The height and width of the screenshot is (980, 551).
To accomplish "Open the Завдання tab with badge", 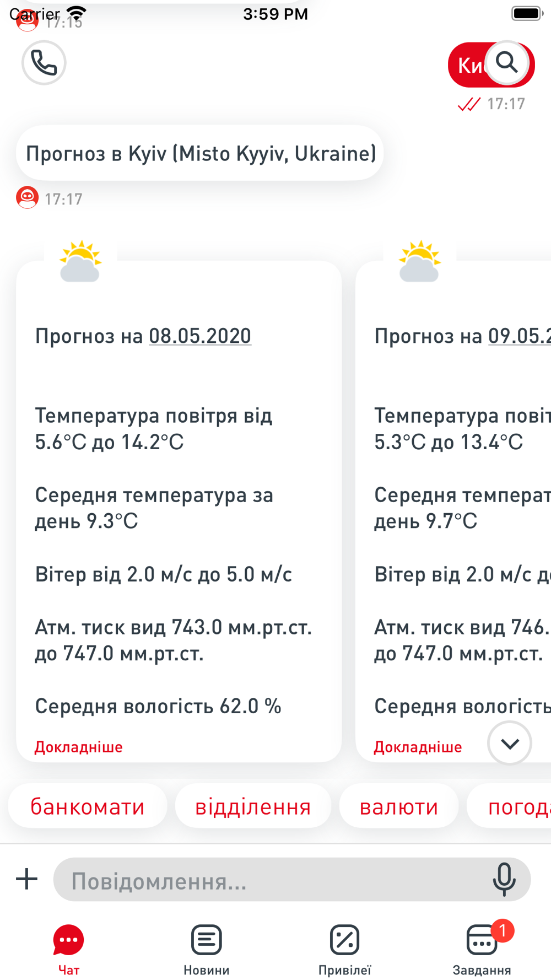I will click(x=482, y=950).
